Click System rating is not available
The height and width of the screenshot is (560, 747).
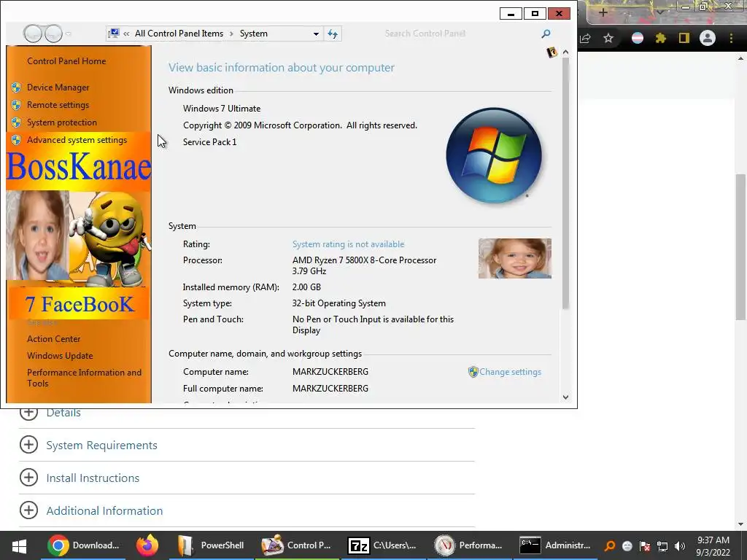pos(348,244)
